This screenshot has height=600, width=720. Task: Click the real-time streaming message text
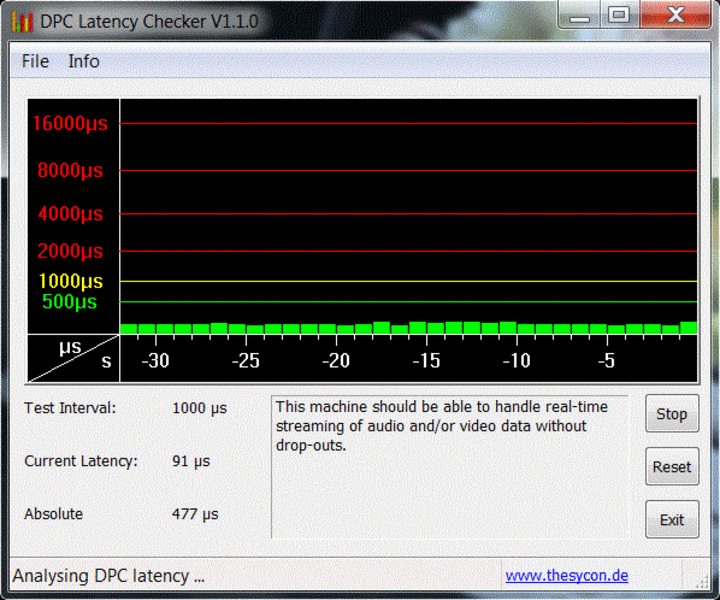[441, 426]
